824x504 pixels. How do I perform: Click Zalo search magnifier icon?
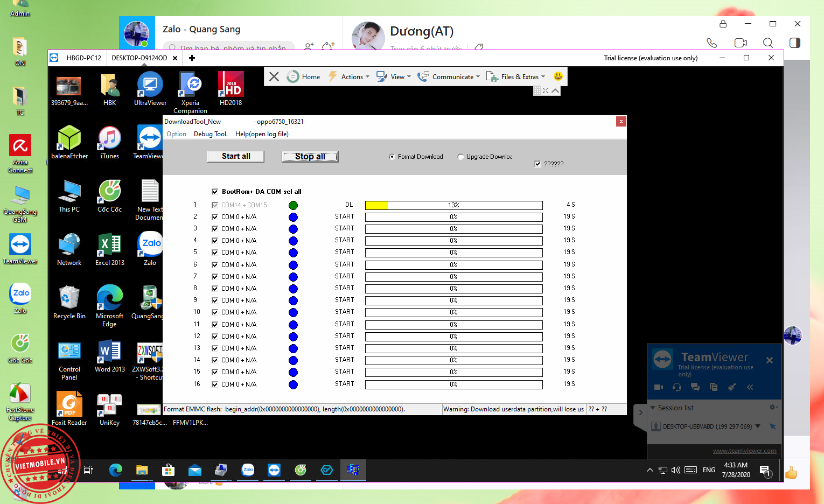pos(768,43)
